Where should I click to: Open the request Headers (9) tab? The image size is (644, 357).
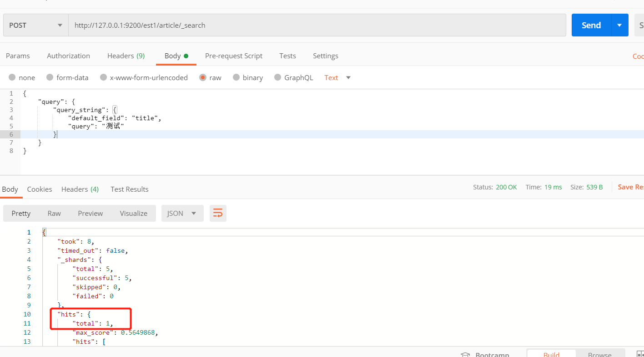pos(126,56)
